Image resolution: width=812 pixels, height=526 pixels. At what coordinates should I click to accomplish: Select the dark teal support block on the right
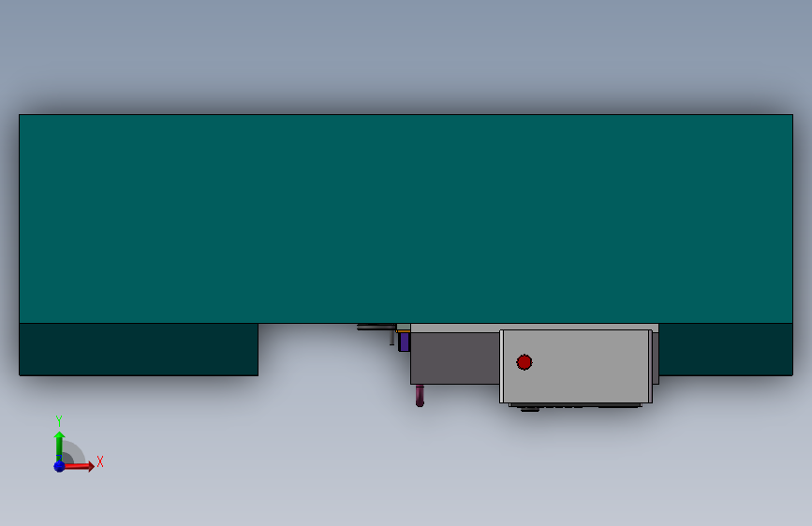pyautogui.click(x=726, y=349)
